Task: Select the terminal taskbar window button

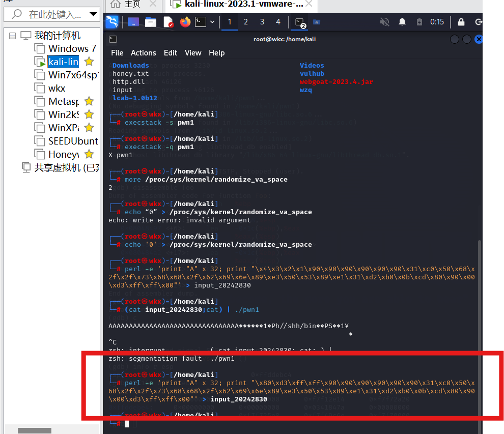Action: click(300, 22)
